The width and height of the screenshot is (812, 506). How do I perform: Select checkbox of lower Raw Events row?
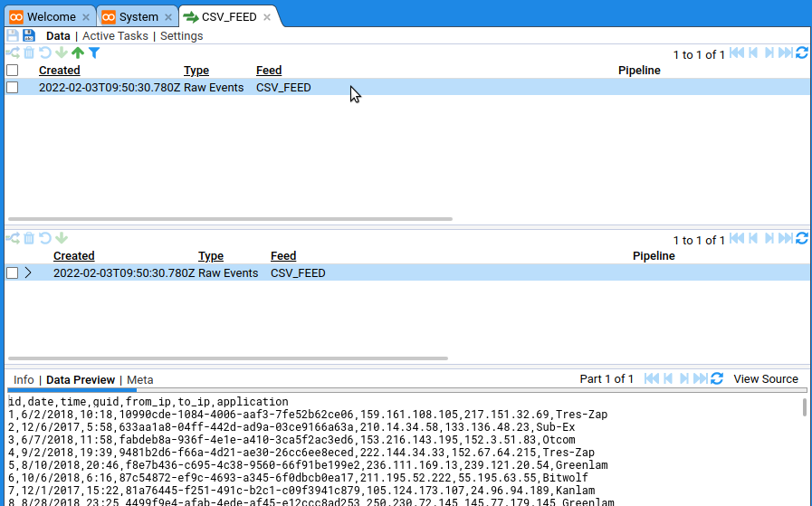coord(13,273)
